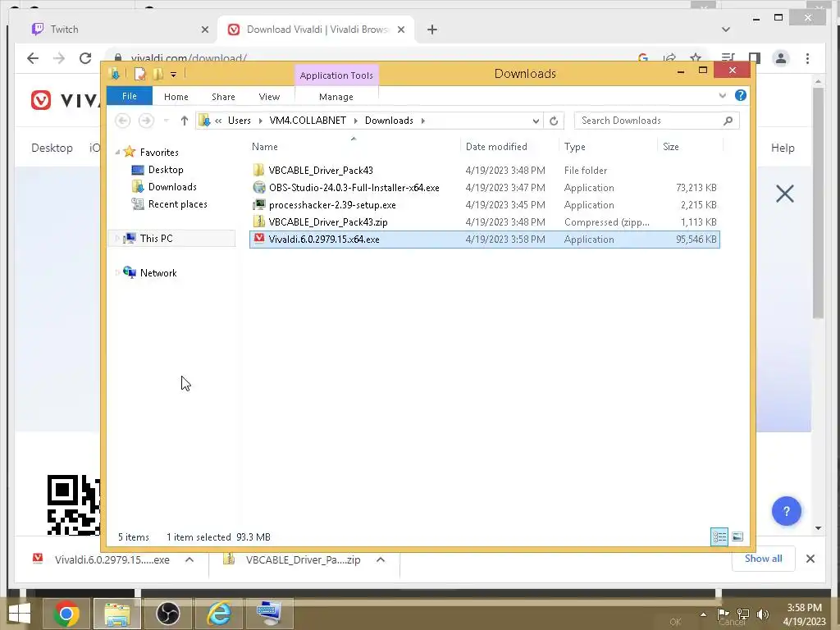840x630 pixels.
Task: Close the Twitch browser tab
Action: coord(204,30)
